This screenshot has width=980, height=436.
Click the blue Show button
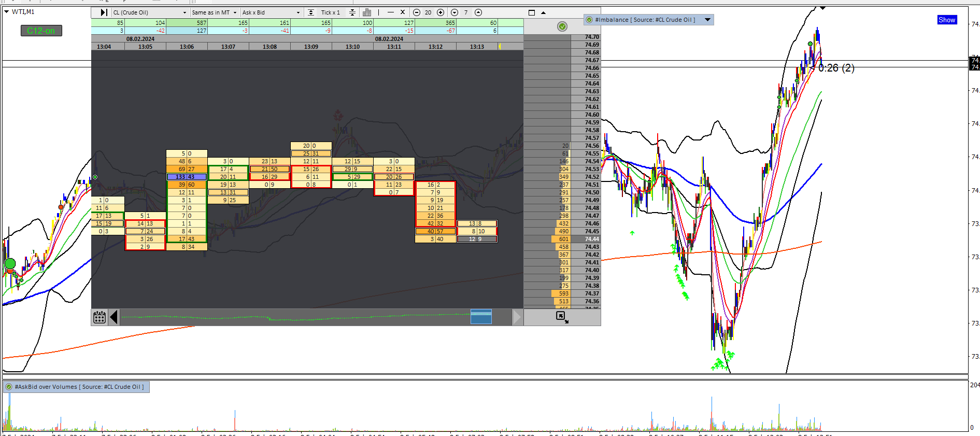[x=947, y=20]
